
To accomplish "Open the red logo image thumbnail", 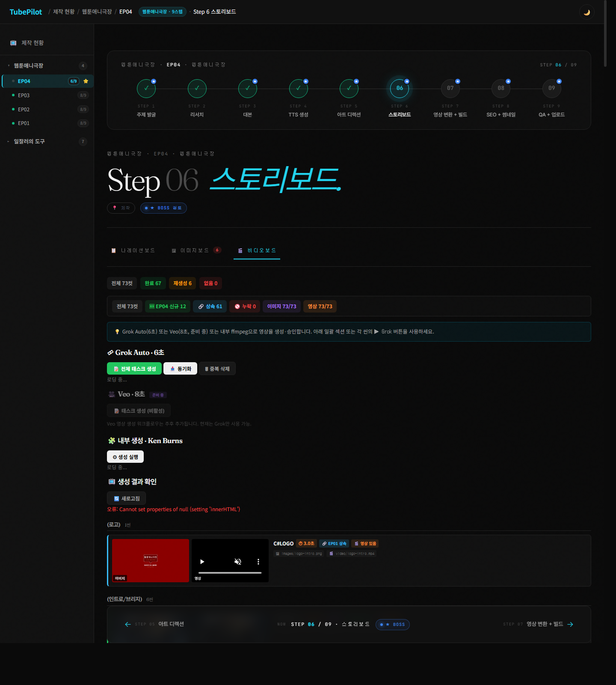I will click(x=151, y=560).
